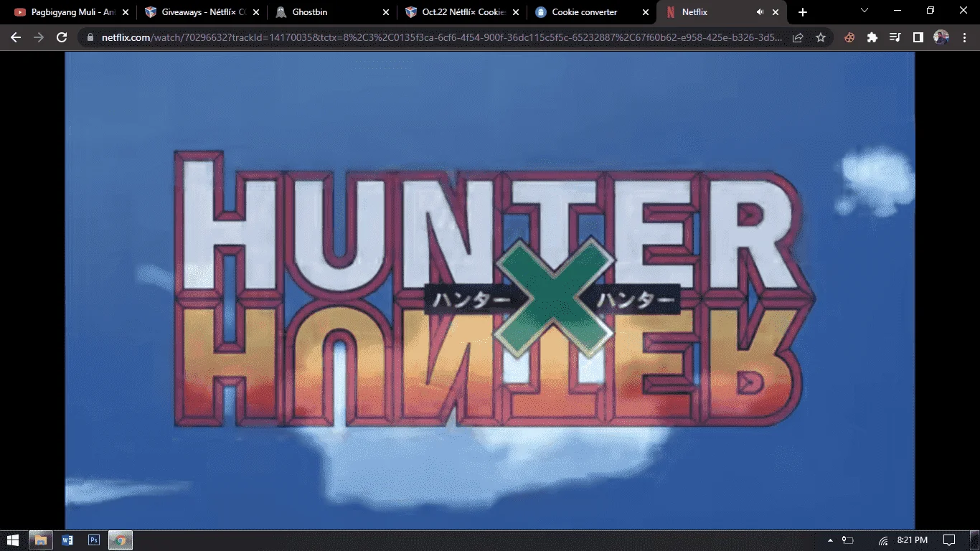Open the Wi-Fi network tray icon
This screenshot has height=551, width=980.
coord(883,540)
